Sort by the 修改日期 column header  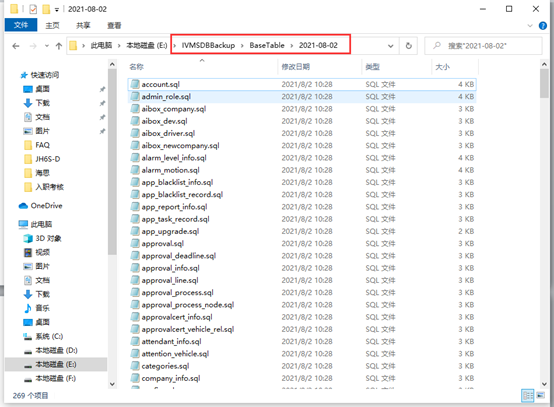(x=295, y=67)
